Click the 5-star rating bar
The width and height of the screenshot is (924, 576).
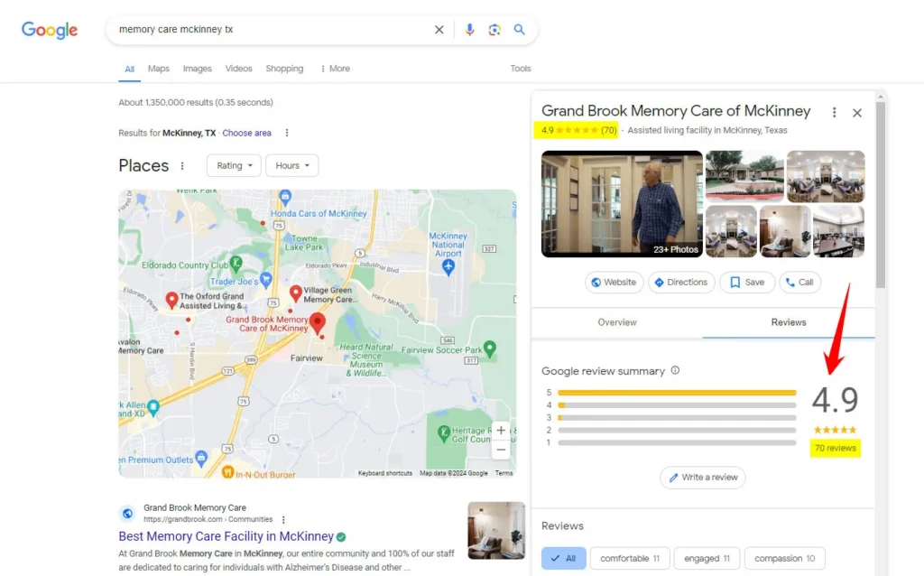point(677,393)
